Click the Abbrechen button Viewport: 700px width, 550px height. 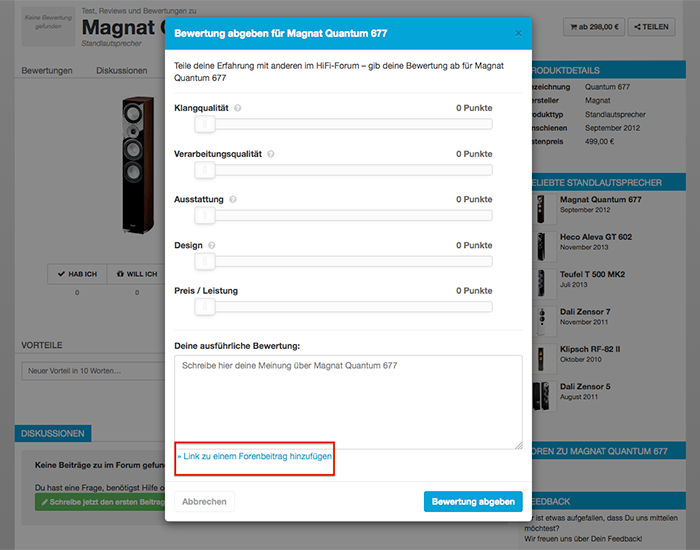click(204, 502)
